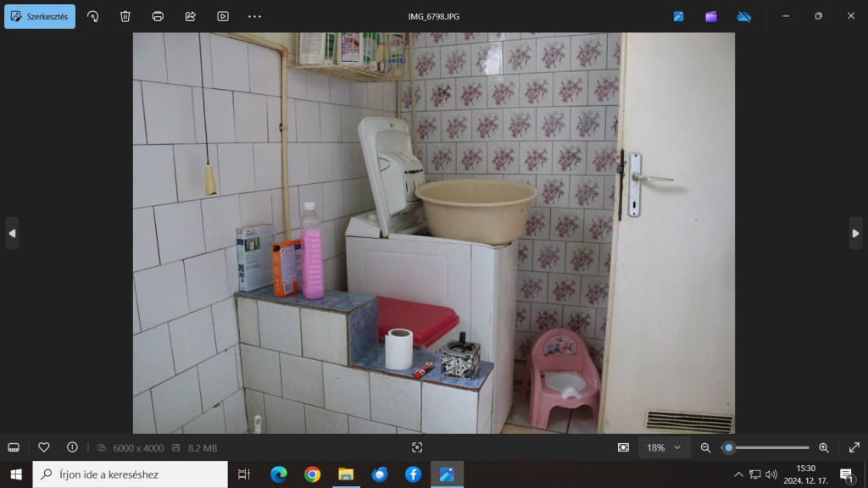Image resolution: width=868 pixels, height=488 pixels.
Task: Click the OneDrive cloud icon in the title bar
Action: [743, 16]
